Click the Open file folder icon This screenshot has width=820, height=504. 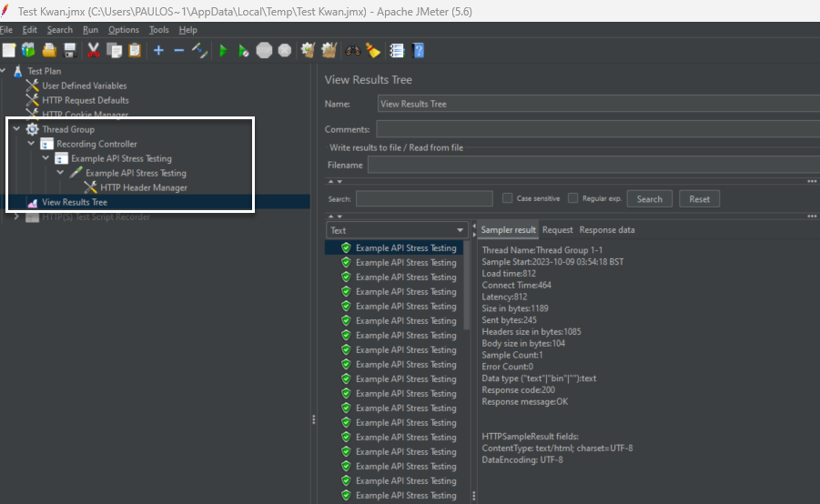(49, 50)
